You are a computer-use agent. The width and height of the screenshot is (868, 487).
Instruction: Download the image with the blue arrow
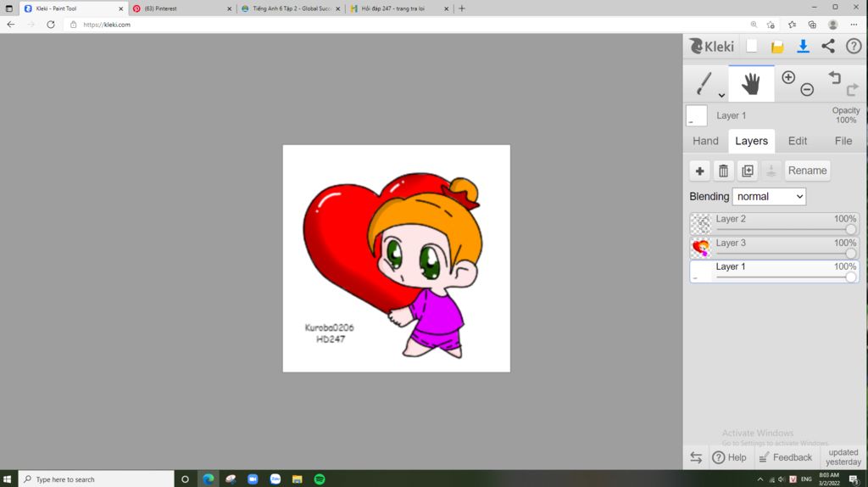click(803, 47)
